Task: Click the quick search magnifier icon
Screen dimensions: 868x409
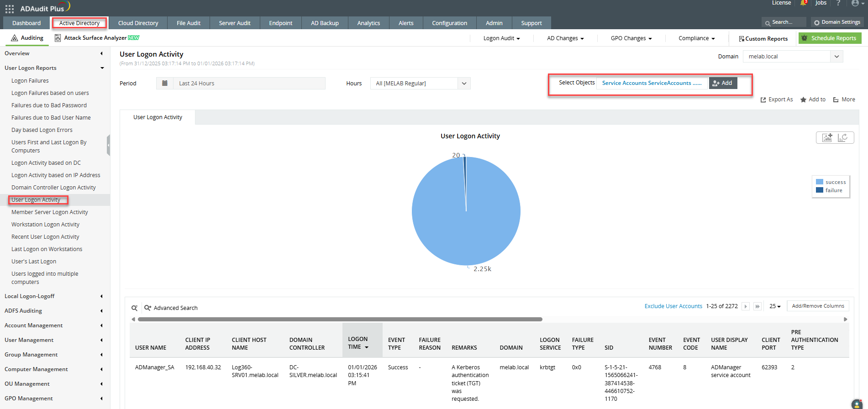Action: click(x=135, y=308)
